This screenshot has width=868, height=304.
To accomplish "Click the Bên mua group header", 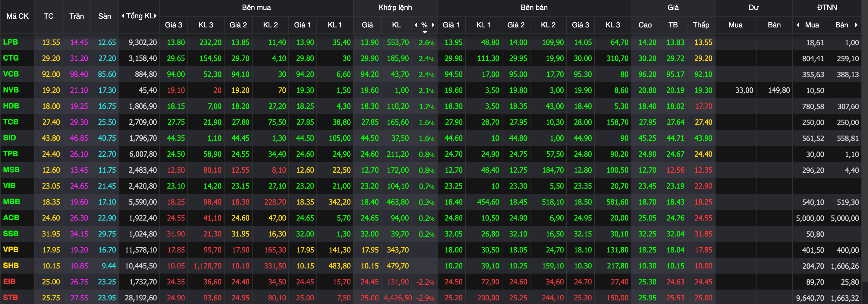I will tap(256, 8).
